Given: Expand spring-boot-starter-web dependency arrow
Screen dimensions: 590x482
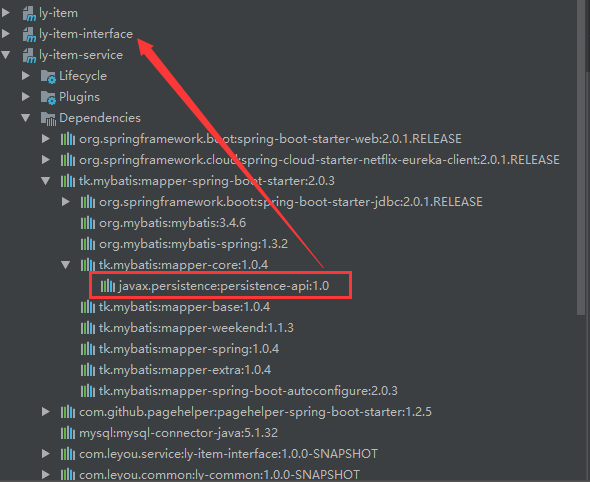Looking at the screenshot, I should [46, 139].
